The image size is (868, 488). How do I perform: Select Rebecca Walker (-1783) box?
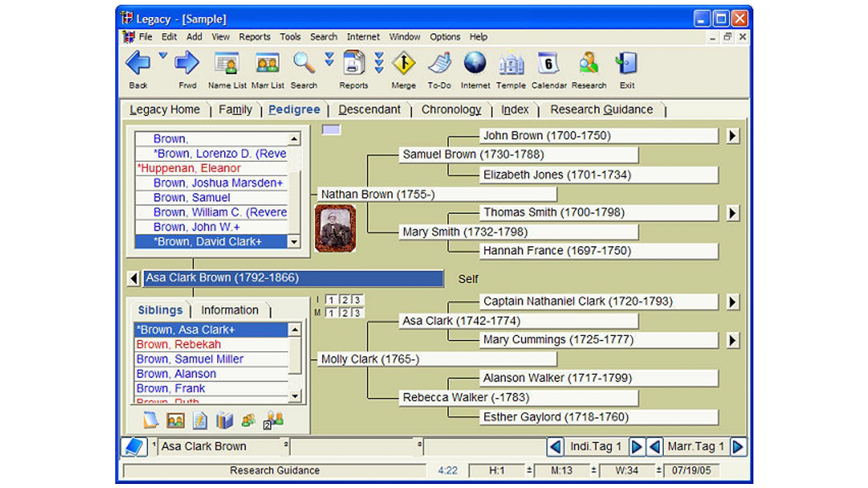tap(519, 398)
